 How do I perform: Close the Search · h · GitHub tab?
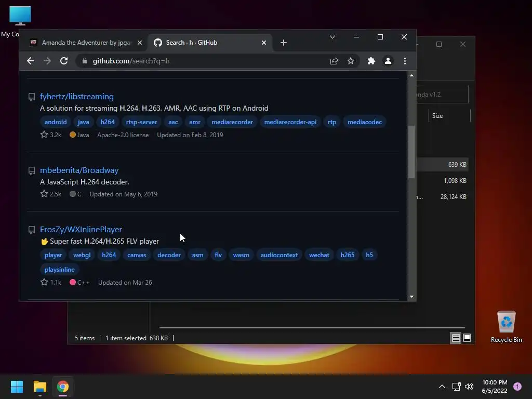pos(263,43)
